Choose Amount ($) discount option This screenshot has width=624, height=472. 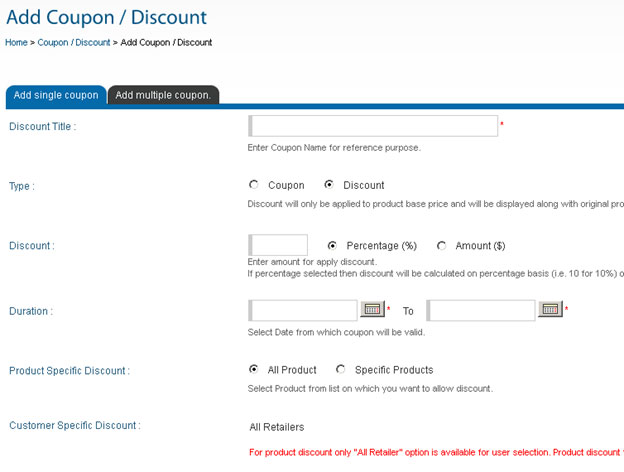pos(441,246)
